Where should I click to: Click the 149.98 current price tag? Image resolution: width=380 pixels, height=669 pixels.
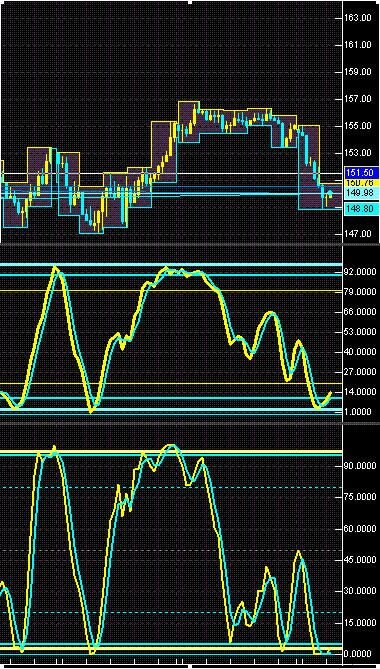pyautogui.click(x=361, y=192)
